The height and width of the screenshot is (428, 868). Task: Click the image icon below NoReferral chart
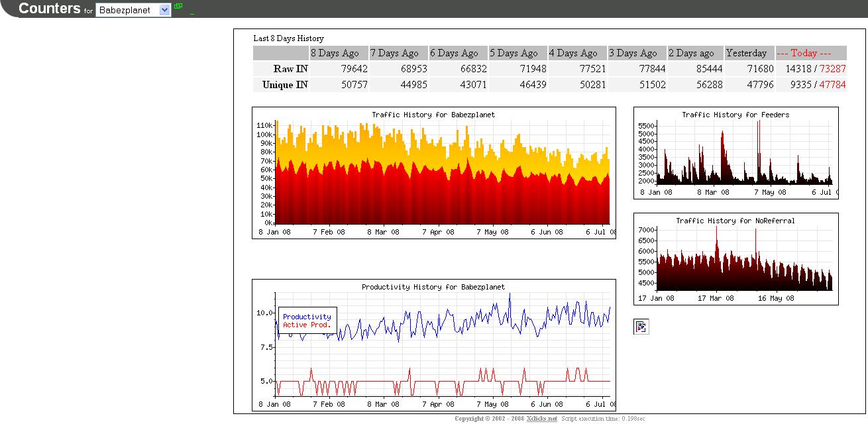641,326
